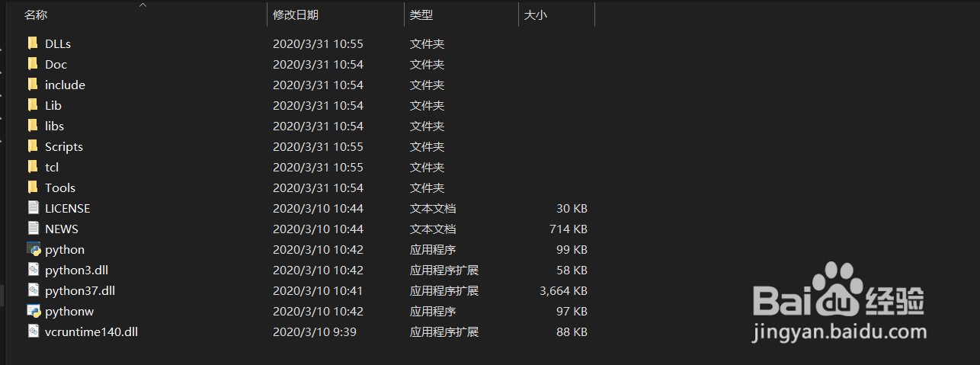Click the python37.dll file icon
The width and height of the screenshot is (980, 365).
(x=33, y=290)
